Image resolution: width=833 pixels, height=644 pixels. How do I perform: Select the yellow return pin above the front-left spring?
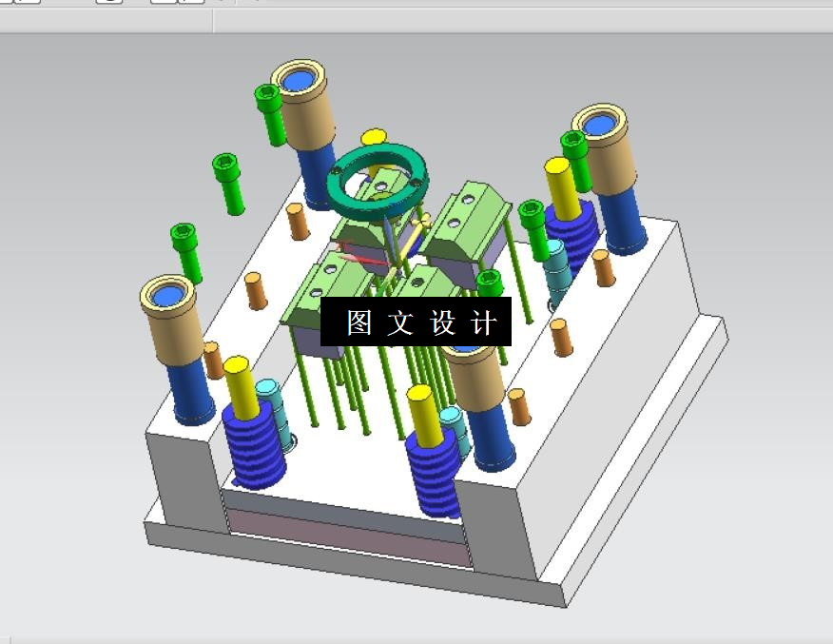coord(242,386)
